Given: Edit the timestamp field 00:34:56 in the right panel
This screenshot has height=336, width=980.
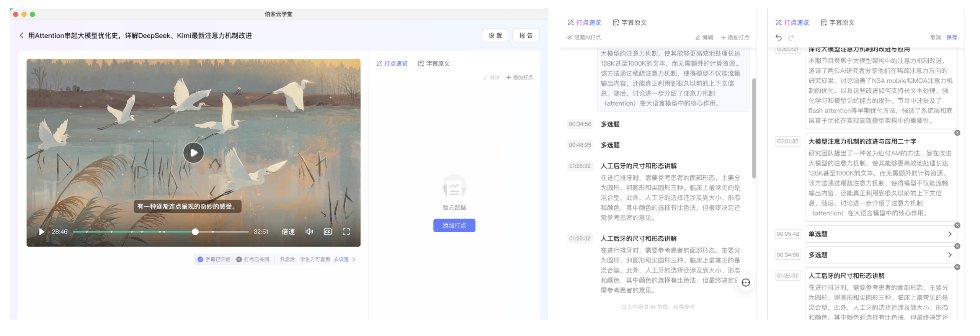Looking at the screenshot, I should (x=787, y=255).
